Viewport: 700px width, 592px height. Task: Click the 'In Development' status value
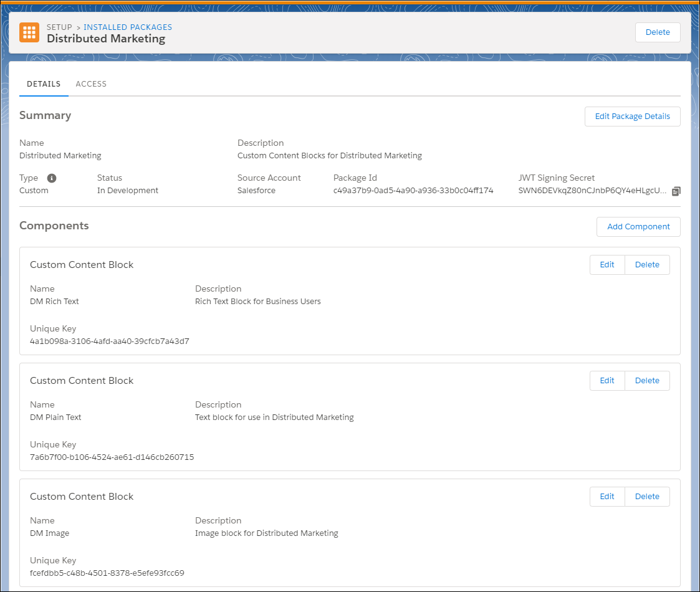click(x=128, y=191)
